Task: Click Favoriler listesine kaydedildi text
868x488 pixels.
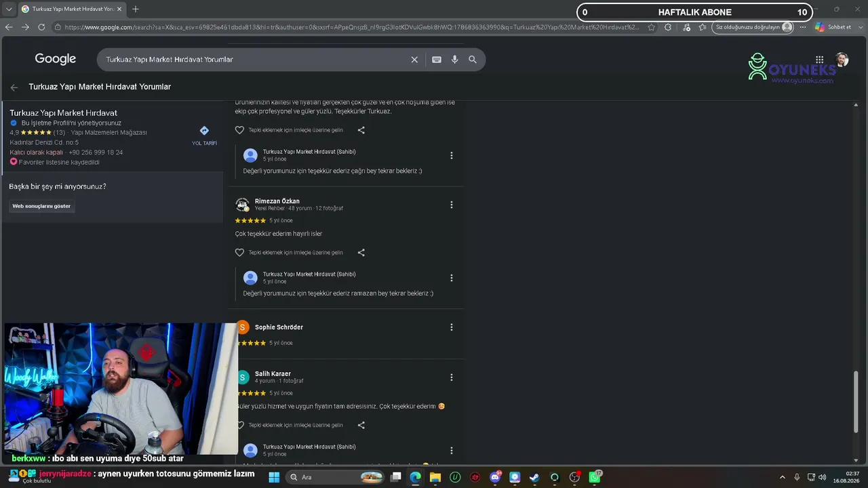Action: 59,163
